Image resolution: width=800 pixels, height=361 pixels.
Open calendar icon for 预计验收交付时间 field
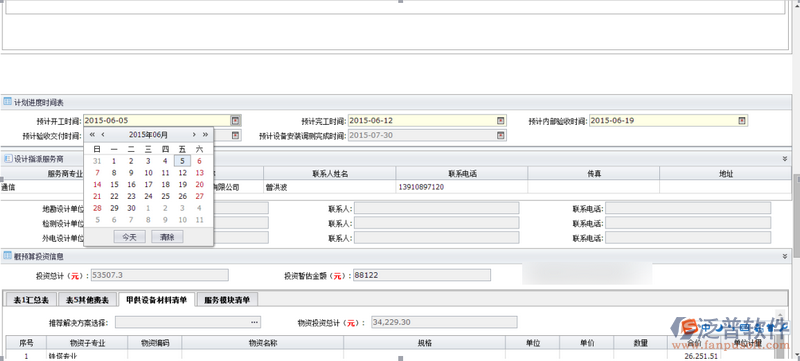coord(235,135)
